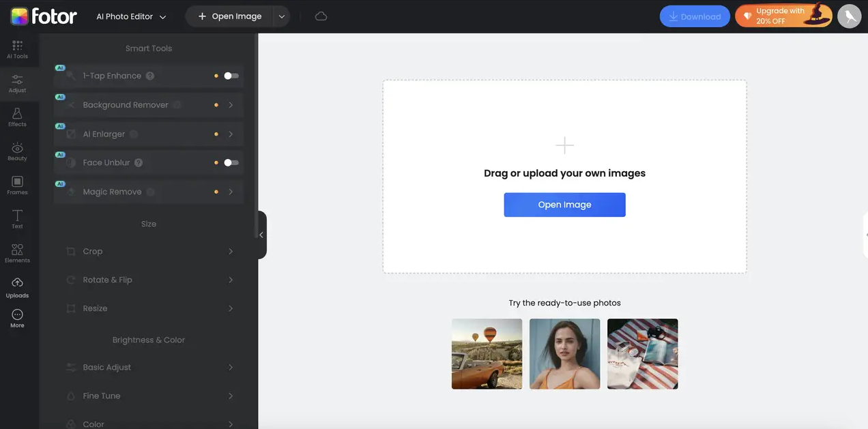Click the Download button

pyautogui.click(x=695, y=16)
